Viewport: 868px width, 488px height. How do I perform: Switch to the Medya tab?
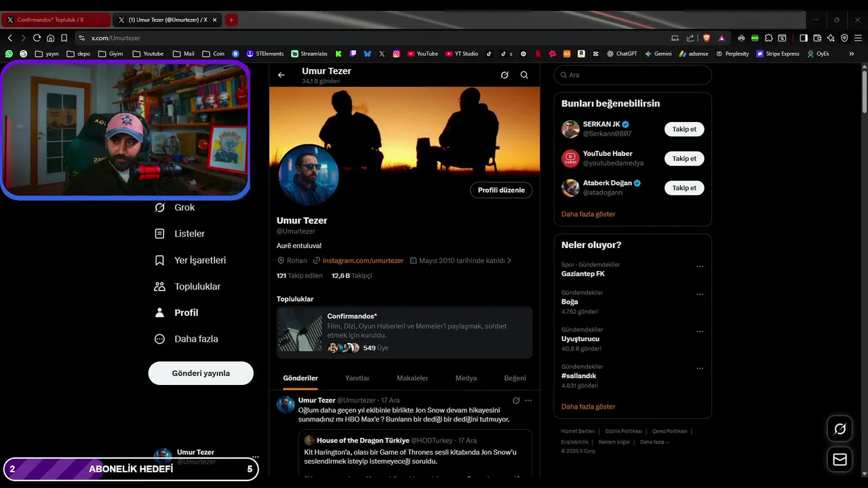[466, 378]
